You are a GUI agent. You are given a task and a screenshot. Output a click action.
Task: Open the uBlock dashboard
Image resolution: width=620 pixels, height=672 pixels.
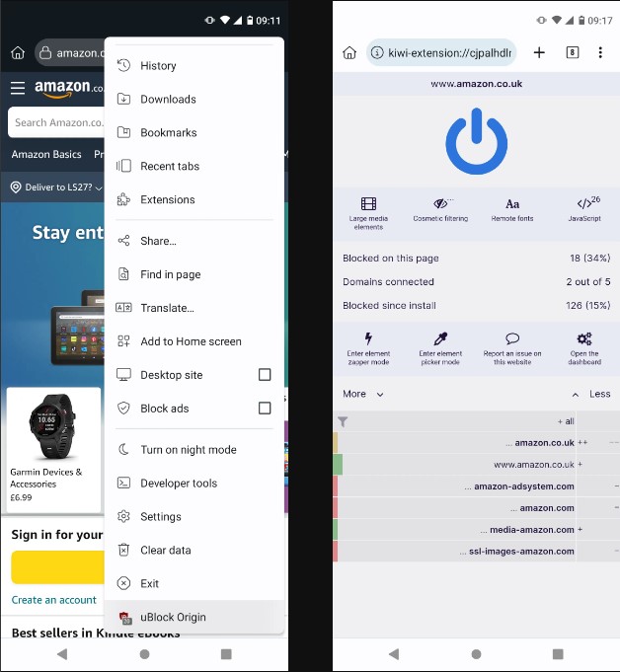pos(584,339)
